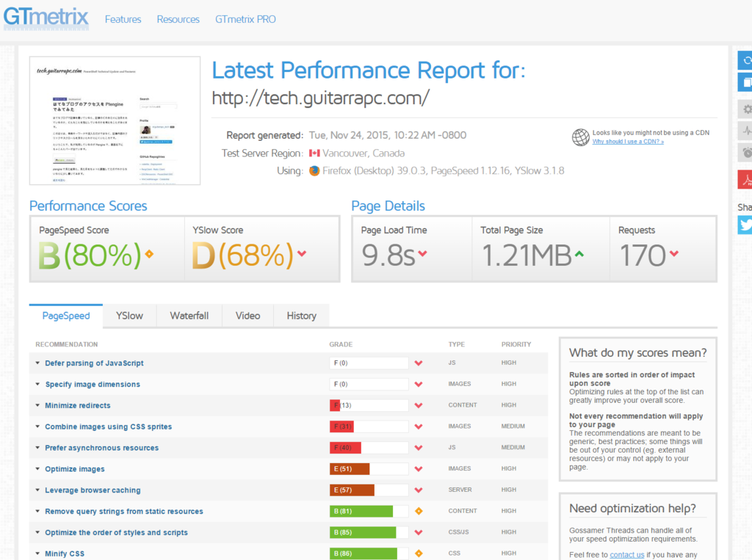Click the Firefox browser icon
Image resolution: width=752 pixels, height=560 pixels.
(x=314, y=171)
